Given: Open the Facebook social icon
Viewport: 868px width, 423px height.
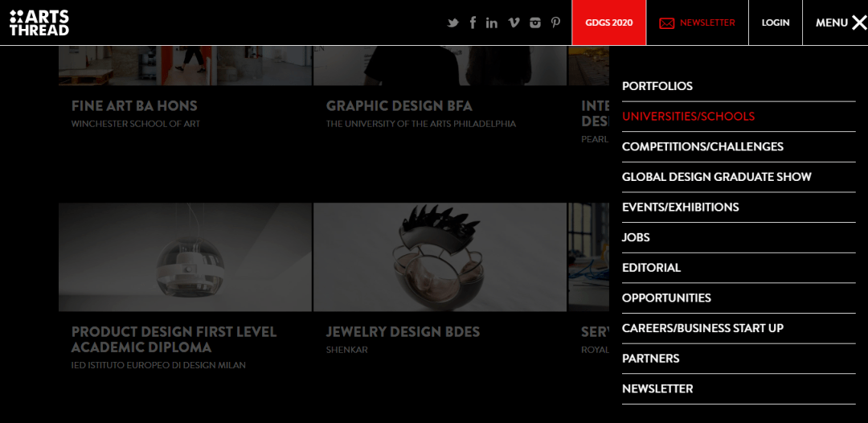Looking at the screenshot, I should tap(473, 23).
